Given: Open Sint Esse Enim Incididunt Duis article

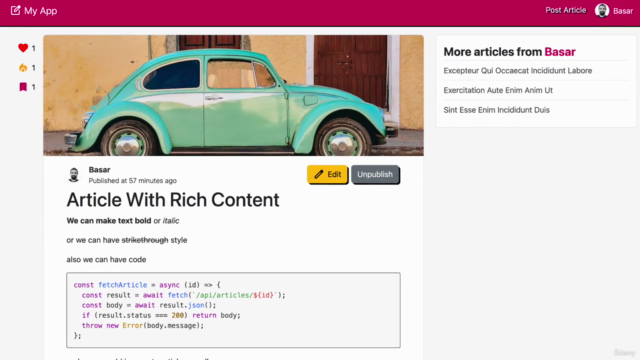Looking at the screenshot, I should pos(496,110).
